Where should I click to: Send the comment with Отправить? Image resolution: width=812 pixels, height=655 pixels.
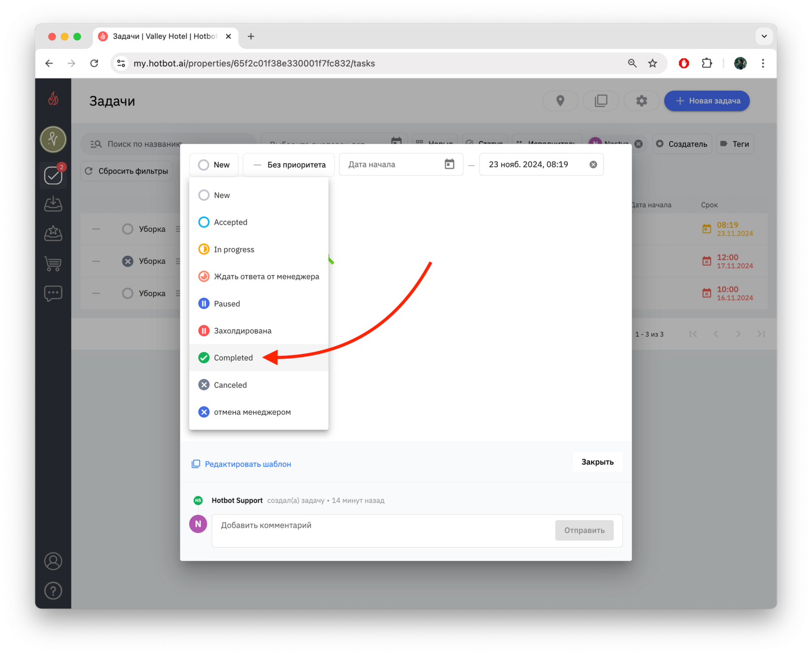tap(584, 530)
